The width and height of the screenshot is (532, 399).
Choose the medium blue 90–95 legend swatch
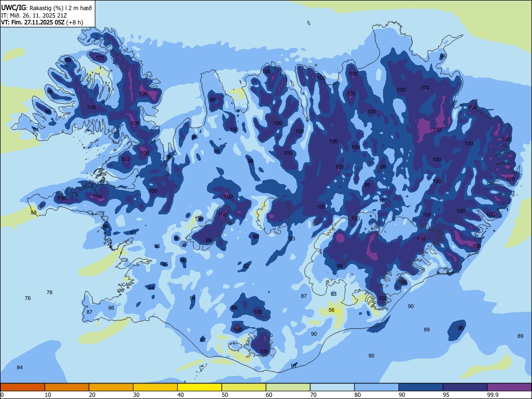click(x=421, y=387)
